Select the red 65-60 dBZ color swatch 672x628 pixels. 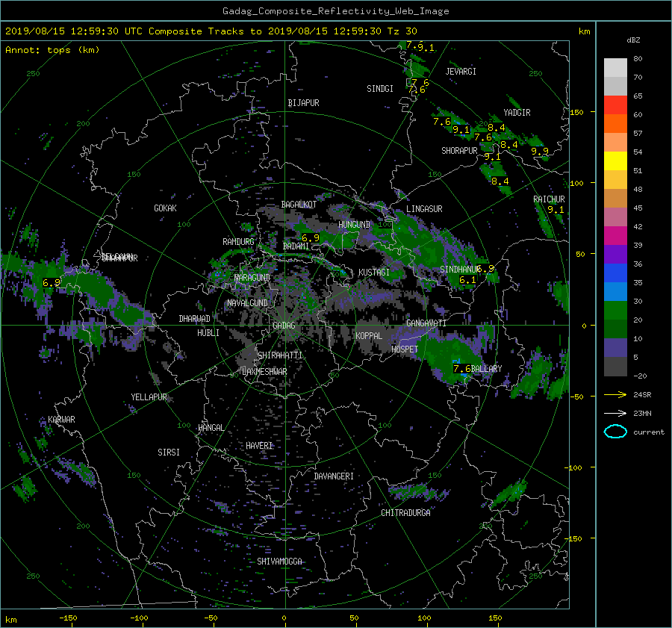click(x=615, y=105)
